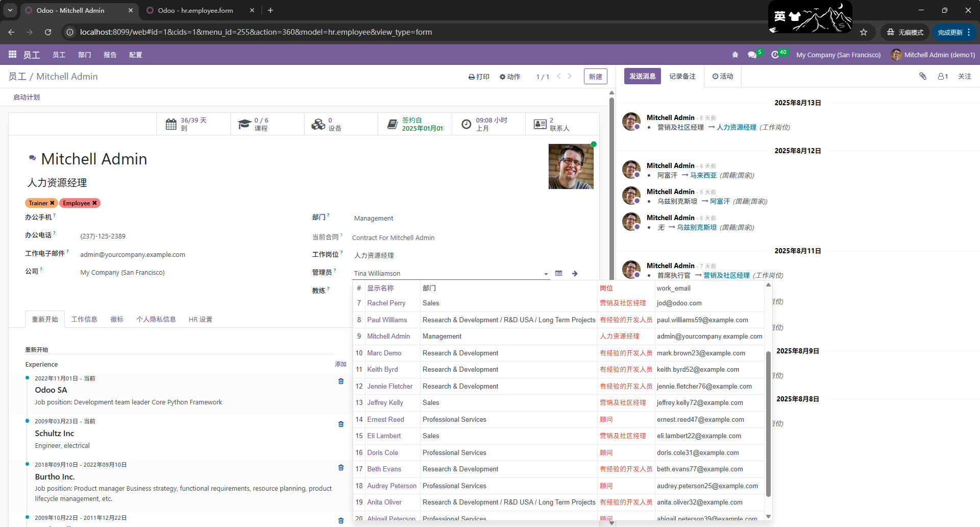
Task: Remove the Trainer tag
Action: (x=52, y=203)
